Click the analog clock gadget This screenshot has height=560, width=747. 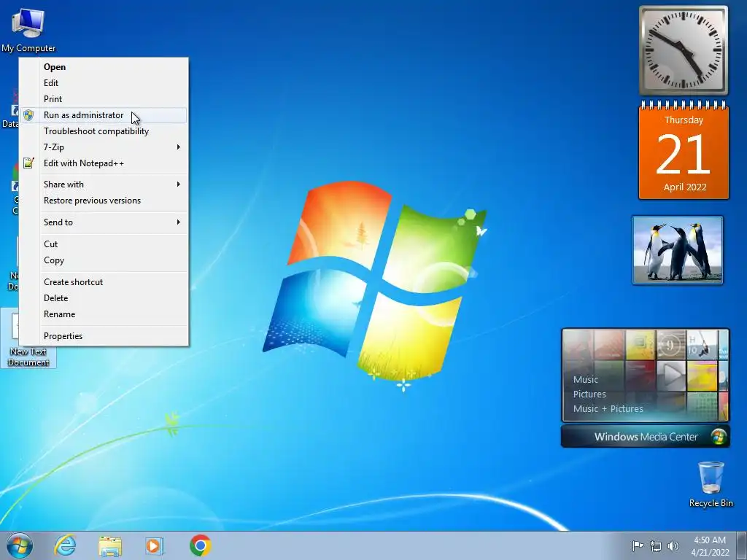(683, 50)
